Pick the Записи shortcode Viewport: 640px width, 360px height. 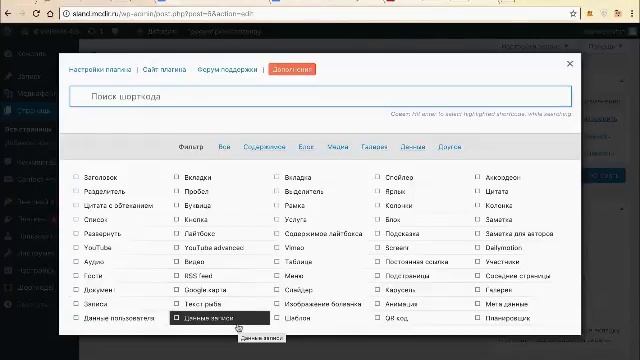pos(96,304)
